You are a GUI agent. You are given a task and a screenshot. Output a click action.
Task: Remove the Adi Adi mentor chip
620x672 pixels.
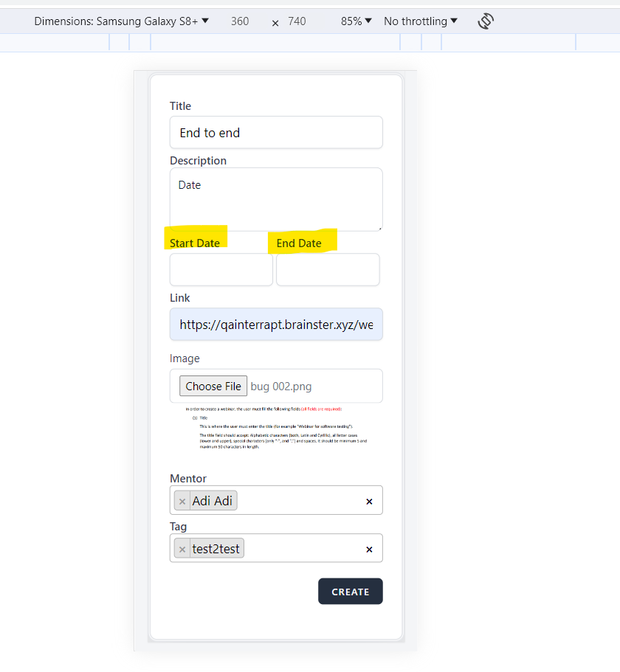[182, 501]
